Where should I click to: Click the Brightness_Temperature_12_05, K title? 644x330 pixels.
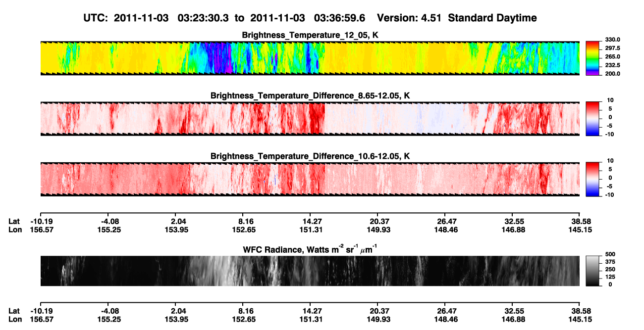(x=310, y=35)
